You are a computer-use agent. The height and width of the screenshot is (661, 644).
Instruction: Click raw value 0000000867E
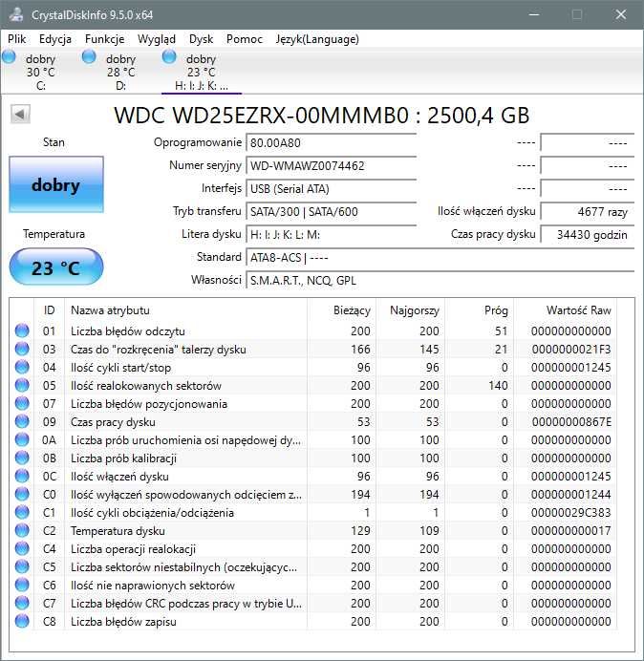(x=571, y=422)
